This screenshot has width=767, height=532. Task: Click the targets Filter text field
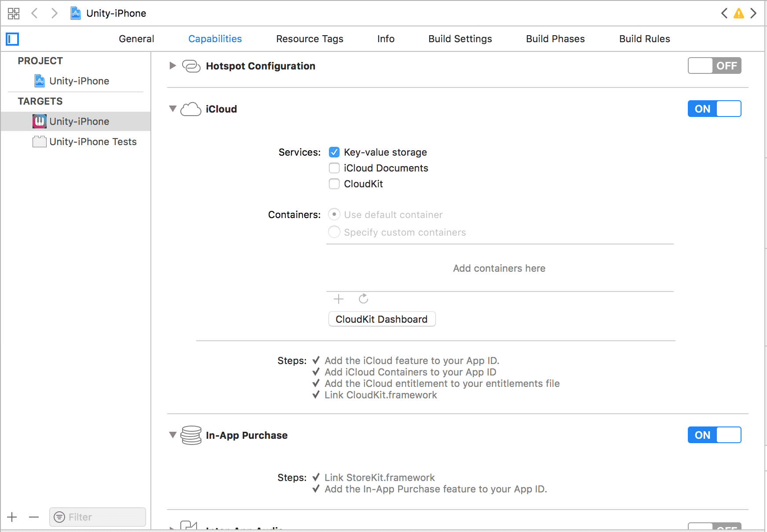tap(98, 517)
